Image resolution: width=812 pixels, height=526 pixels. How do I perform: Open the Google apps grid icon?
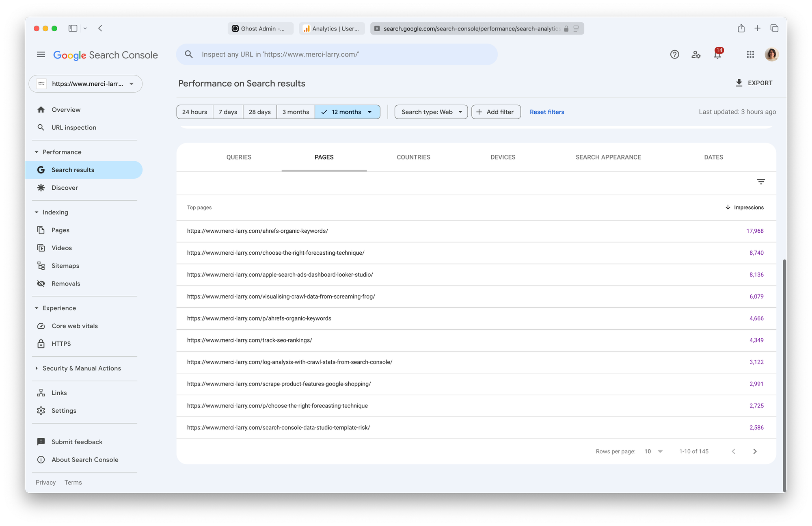pos(750,54)
